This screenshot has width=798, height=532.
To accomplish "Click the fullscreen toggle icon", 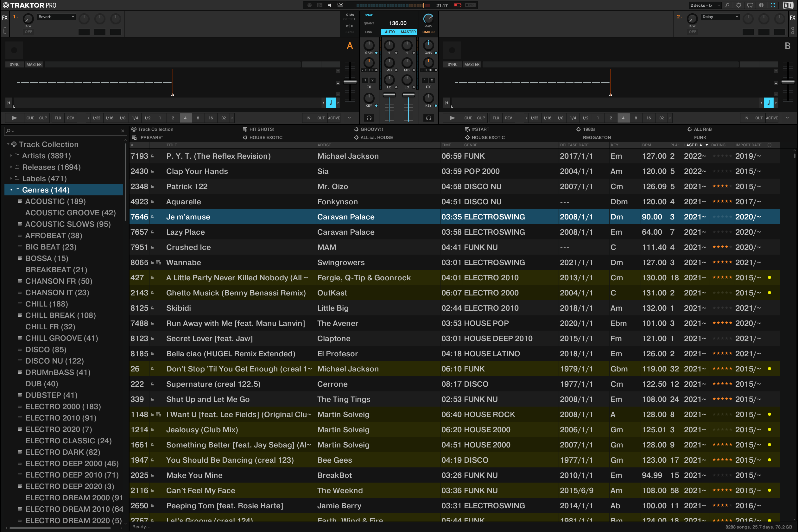I will (x=773, y=5).
